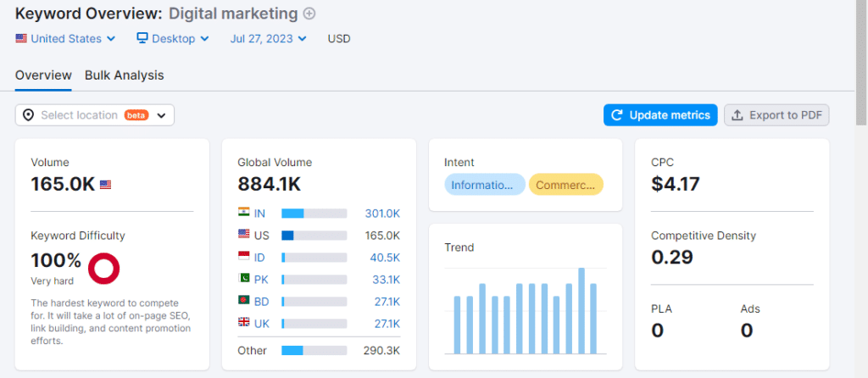Click the IN volume progress bar
868x378 pixels.
coord(314,214)
